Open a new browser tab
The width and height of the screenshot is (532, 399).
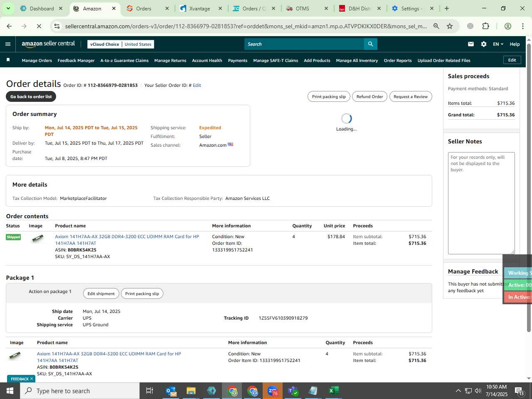[x=447, y=8]
